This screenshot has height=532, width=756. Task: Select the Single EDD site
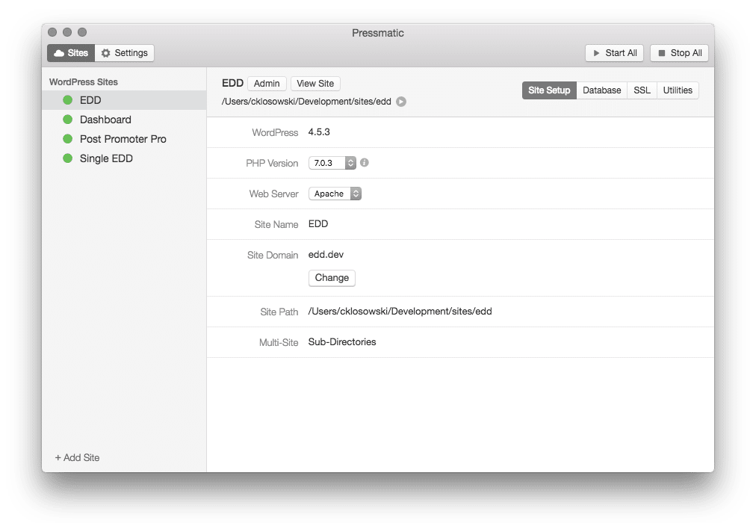[x=124, y=158]
